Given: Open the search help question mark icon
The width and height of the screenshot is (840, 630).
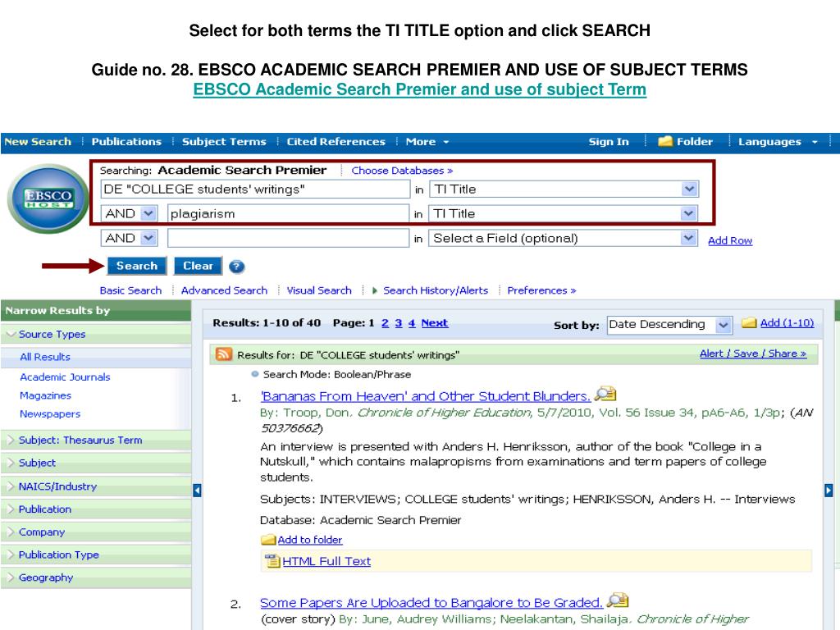Looking at the screenshot, I should (x=236, y=267).
